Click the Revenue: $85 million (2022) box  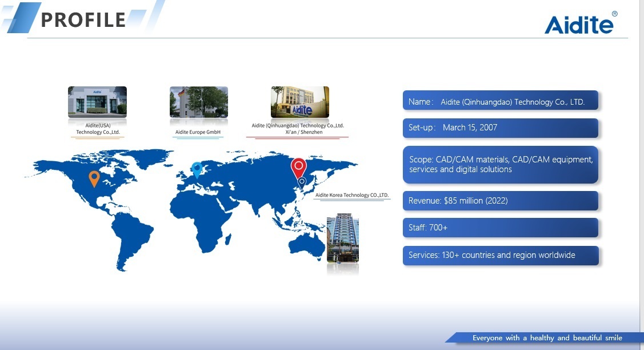point(500,201)
